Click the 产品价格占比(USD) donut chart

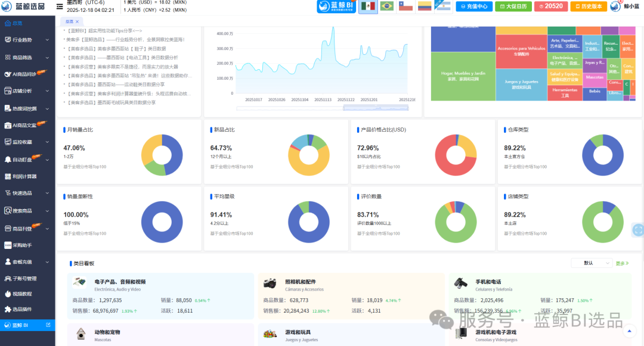pos(456,155)
